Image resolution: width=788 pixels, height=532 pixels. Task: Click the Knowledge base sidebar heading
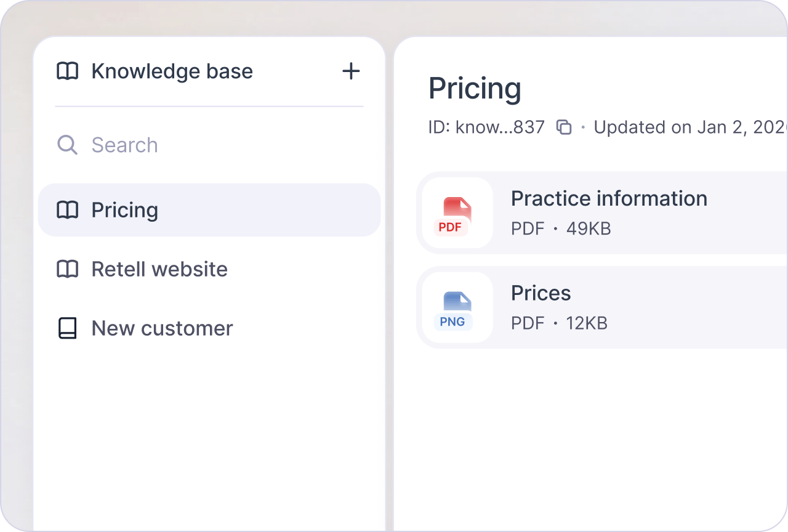click(x=172, y=71)
